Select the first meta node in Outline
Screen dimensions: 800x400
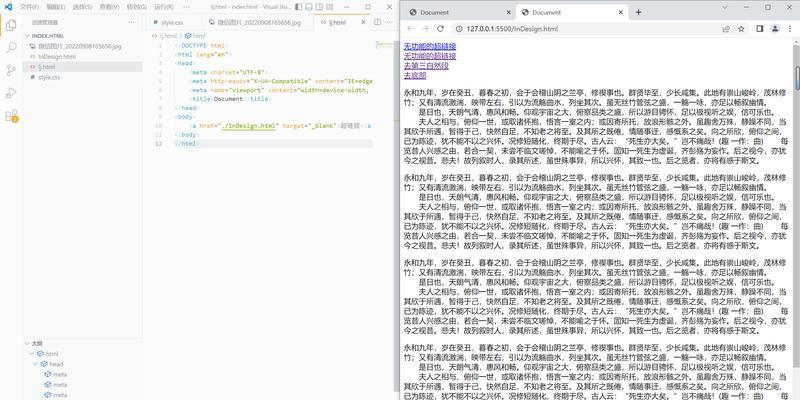tap(60, 374)
